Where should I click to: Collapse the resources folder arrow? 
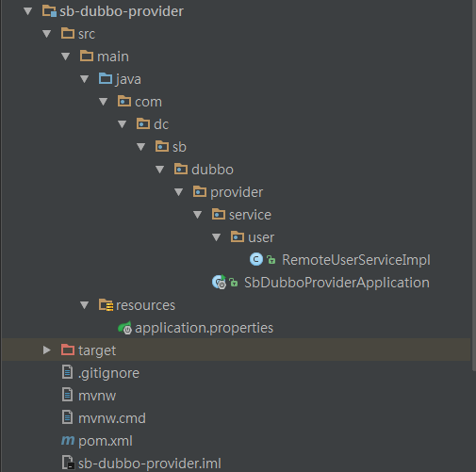point(85,305)
